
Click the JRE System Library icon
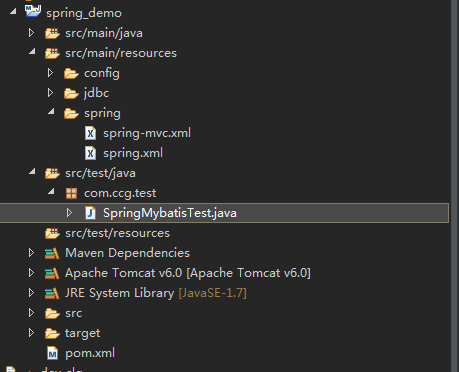click(52, 293)
